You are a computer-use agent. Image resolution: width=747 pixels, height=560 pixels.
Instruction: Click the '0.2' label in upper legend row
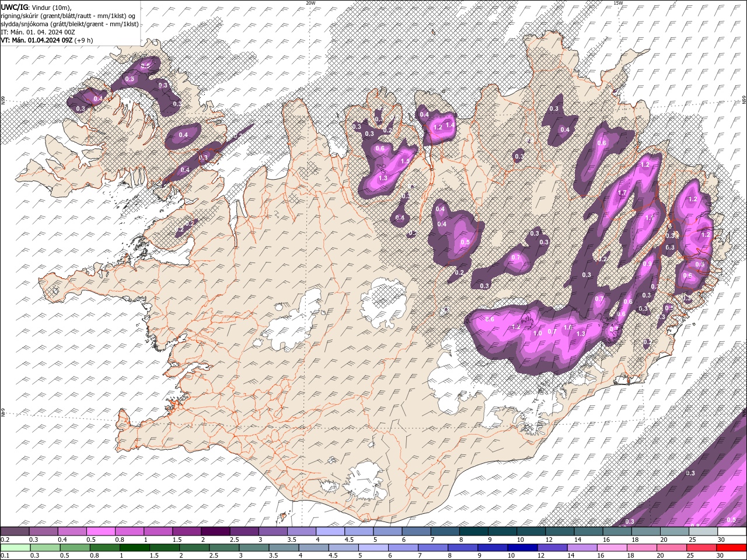pyautogui.click(x=5, y=540)
